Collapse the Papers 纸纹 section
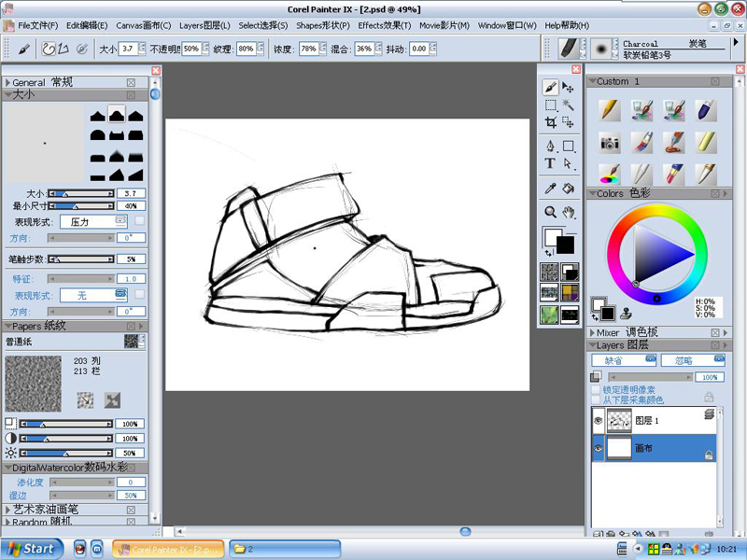Viewport: 747px width, 560px height. coord(7,326)
